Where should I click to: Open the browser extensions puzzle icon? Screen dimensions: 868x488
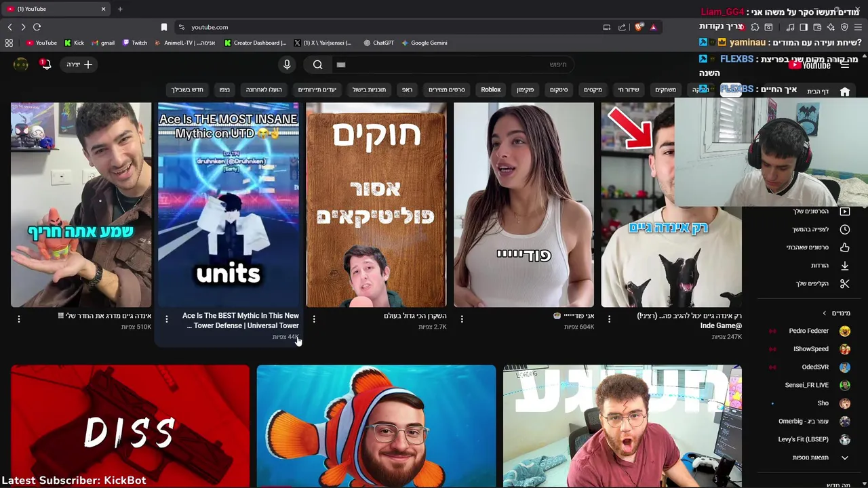tap(755, 27)
